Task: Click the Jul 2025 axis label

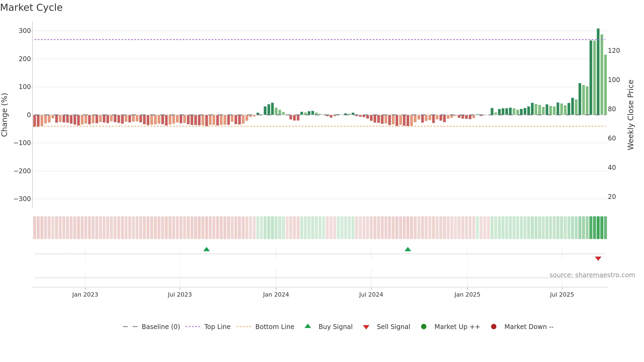Action: click(562, 295)
